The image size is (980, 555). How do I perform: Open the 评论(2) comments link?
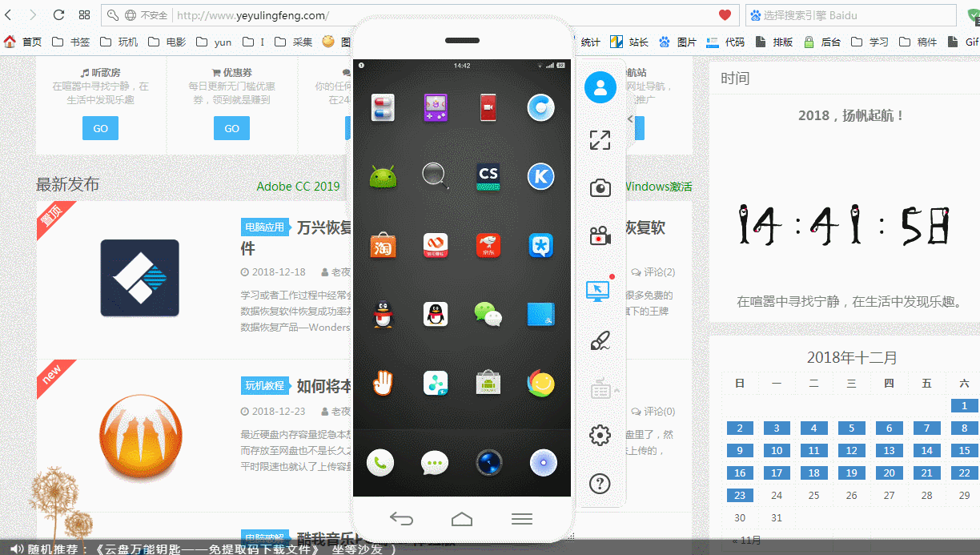[x=653, y=272]
